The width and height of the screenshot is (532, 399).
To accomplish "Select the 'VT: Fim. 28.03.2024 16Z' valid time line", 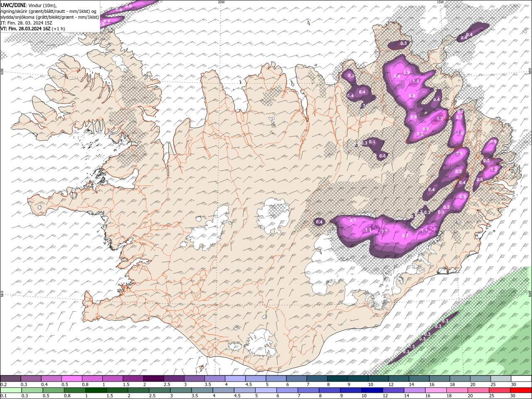I will 33,29.
